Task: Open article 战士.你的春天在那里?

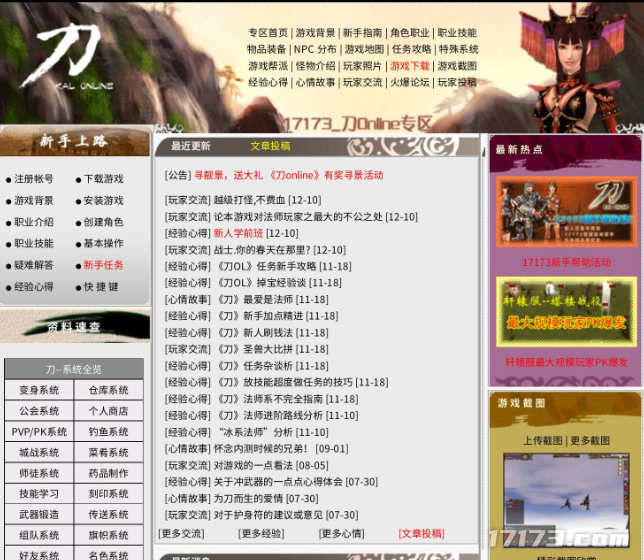Action: coord(262,250)
